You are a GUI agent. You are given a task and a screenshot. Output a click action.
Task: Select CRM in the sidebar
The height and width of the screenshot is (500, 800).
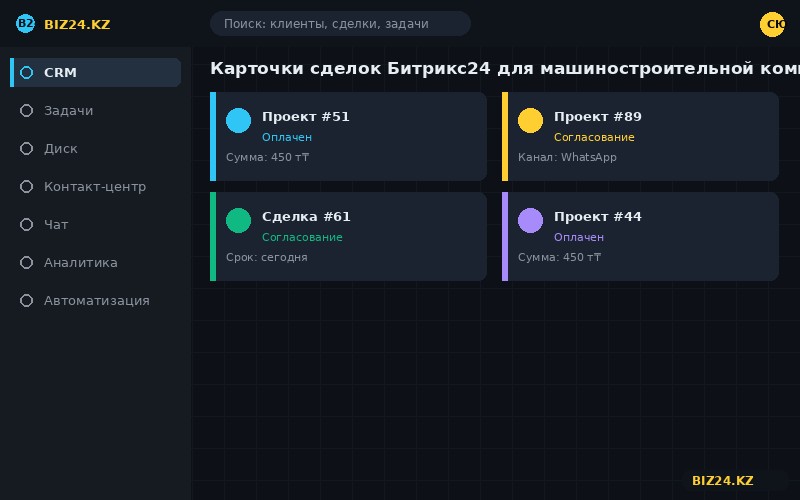point(95,72)
